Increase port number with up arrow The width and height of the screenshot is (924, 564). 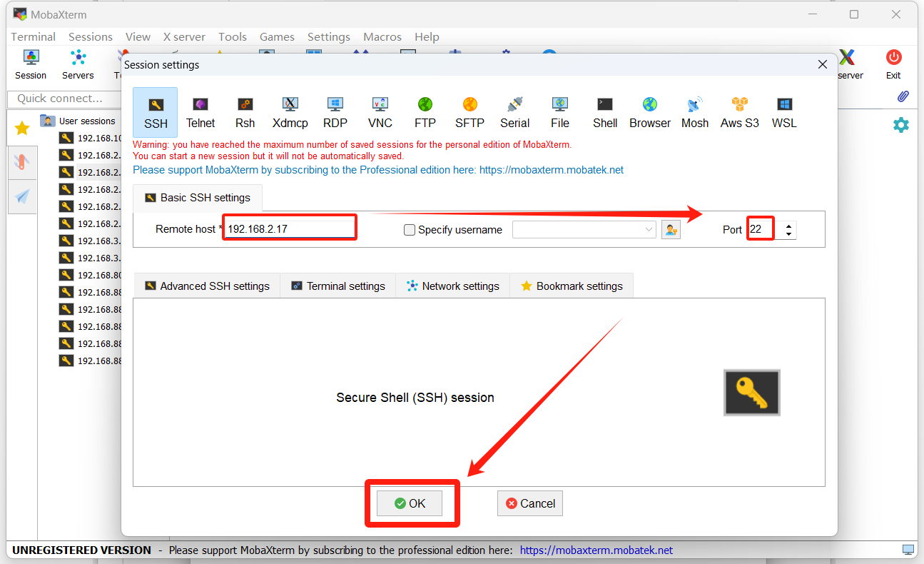788,226
